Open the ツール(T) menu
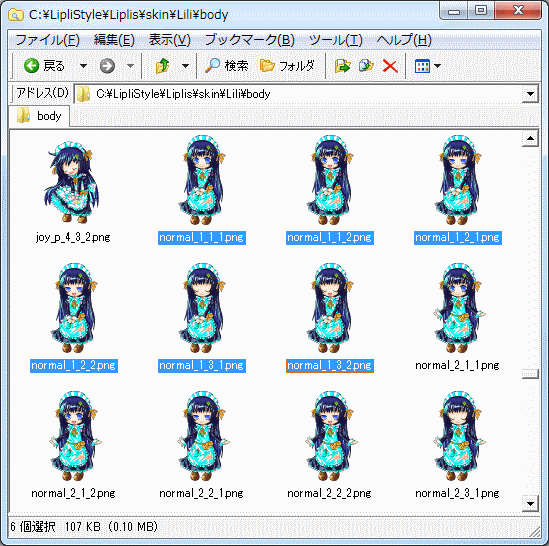 [x=335, y=40]
